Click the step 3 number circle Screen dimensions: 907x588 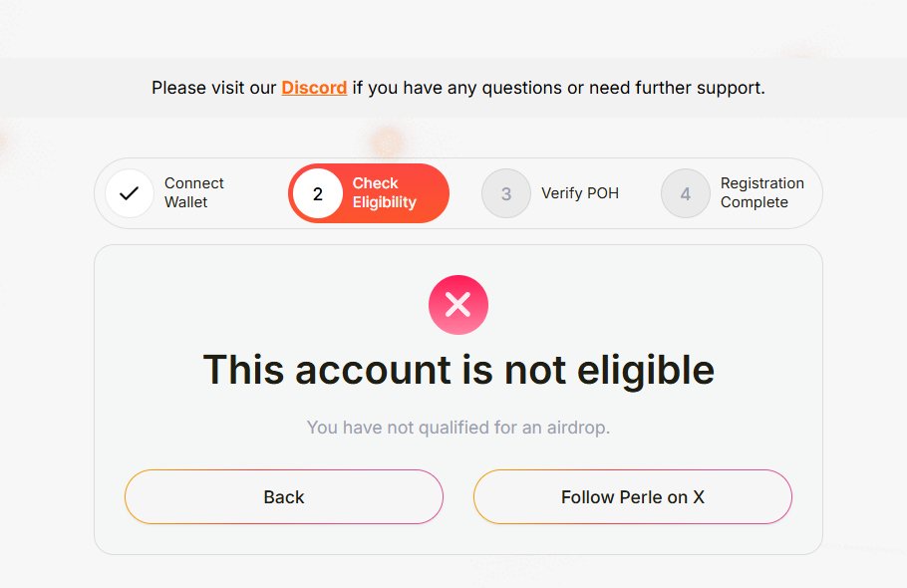506,193
